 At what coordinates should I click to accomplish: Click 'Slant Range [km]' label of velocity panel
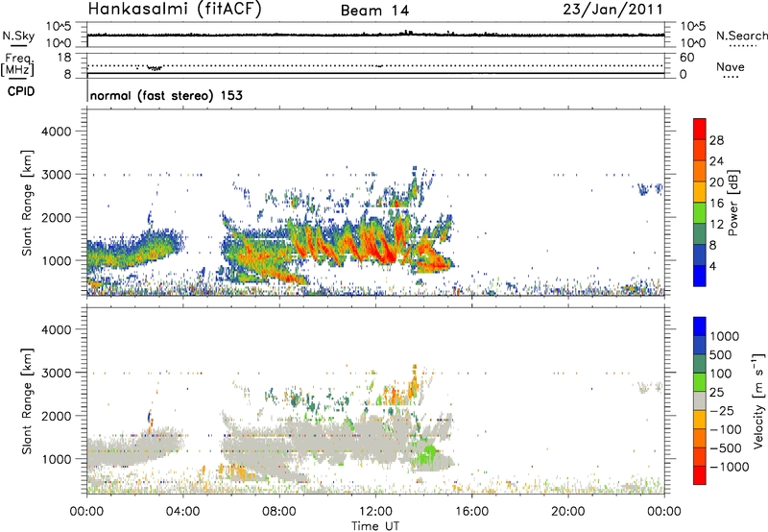27,401
